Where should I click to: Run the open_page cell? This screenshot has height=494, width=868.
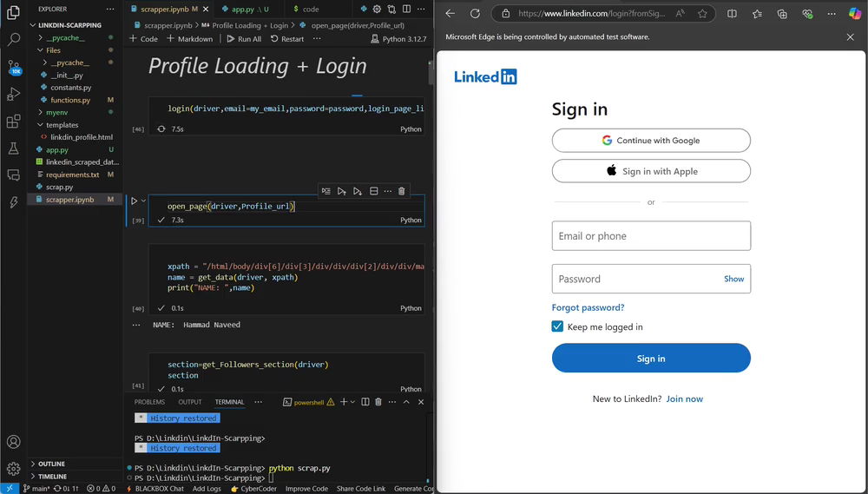coord(134,201)
